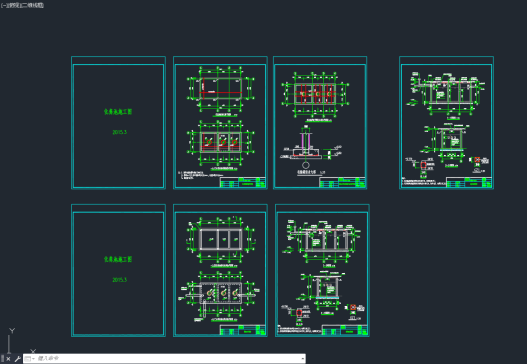The width and height of the screenshot is (527, 364).
Task: Select the bottom-row title sheet heading text
Action: tap(118, 259)
